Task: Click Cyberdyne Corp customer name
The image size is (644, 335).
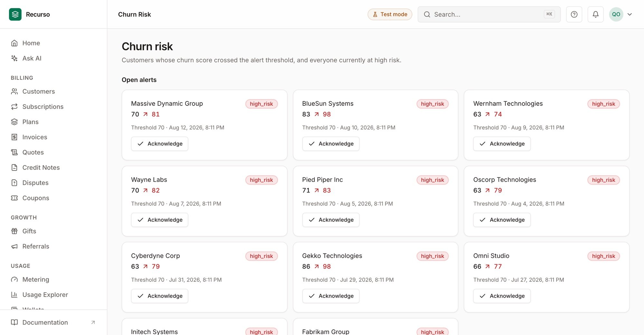Action: pos(156,256)
